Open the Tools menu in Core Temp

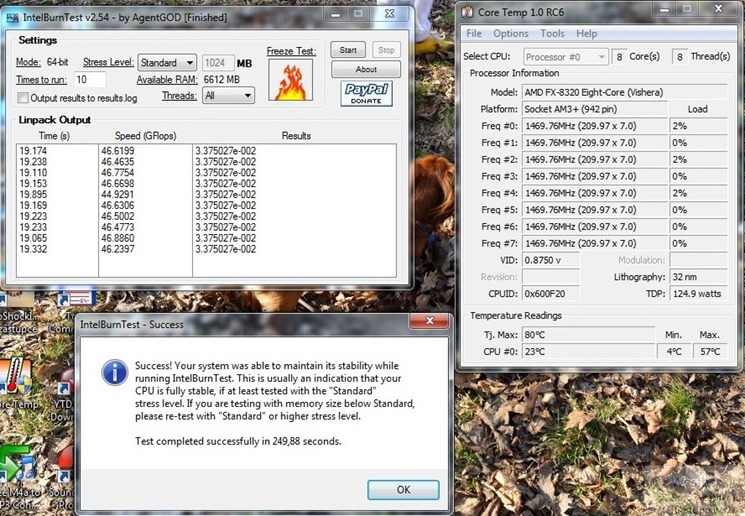[x=552, y=34]
